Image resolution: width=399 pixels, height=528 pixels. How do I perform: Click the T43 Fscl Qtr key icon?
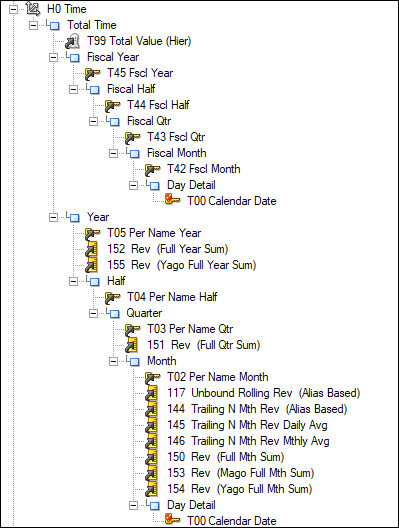[133, 137]
